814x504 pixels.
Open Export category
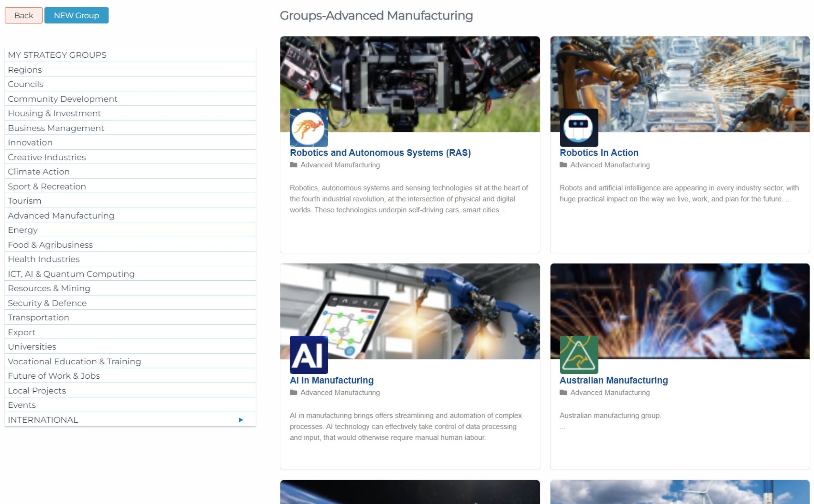(130, 332)
